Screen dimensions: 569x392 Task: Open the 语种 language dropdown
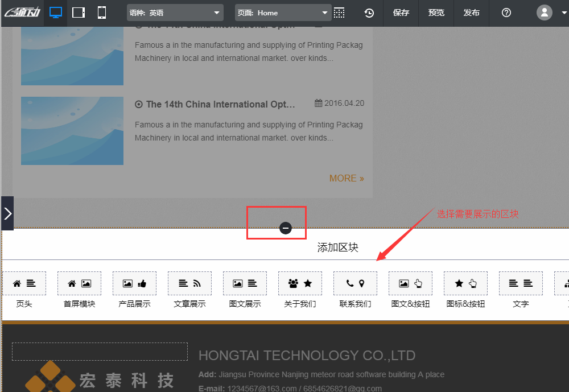click(175, 13)
